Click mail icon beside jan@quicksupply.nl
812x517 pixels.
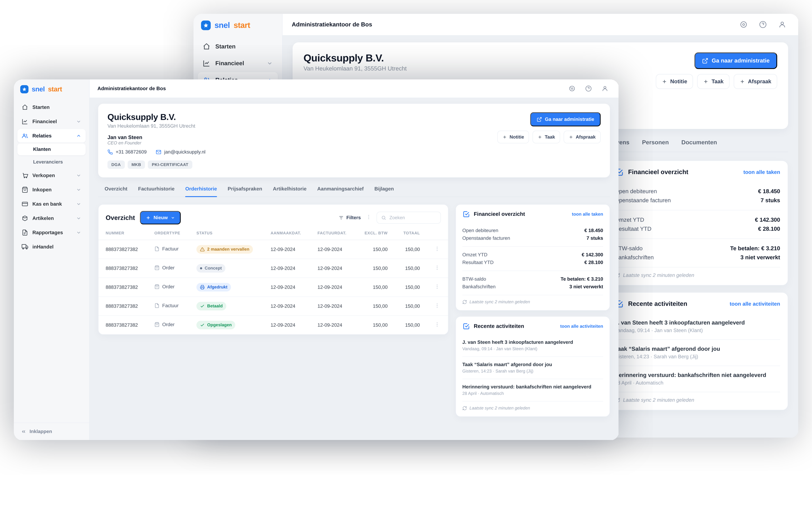[x=158, y=152]
